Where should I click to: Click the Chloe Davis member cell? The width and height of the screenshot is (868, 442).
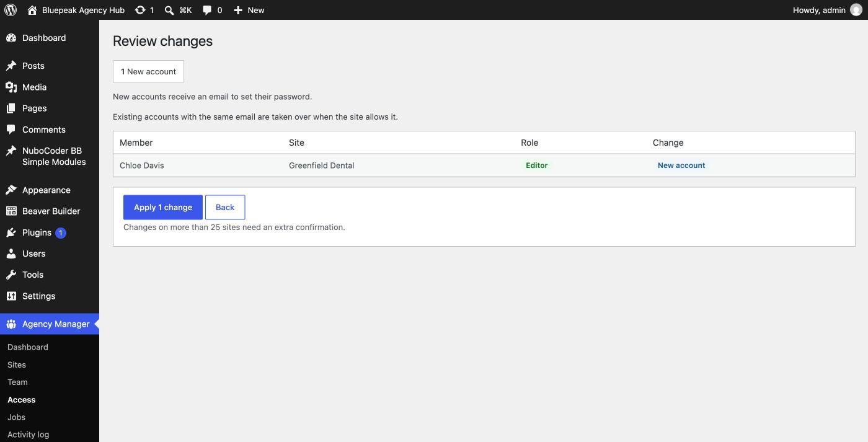(x=142, y=166)
